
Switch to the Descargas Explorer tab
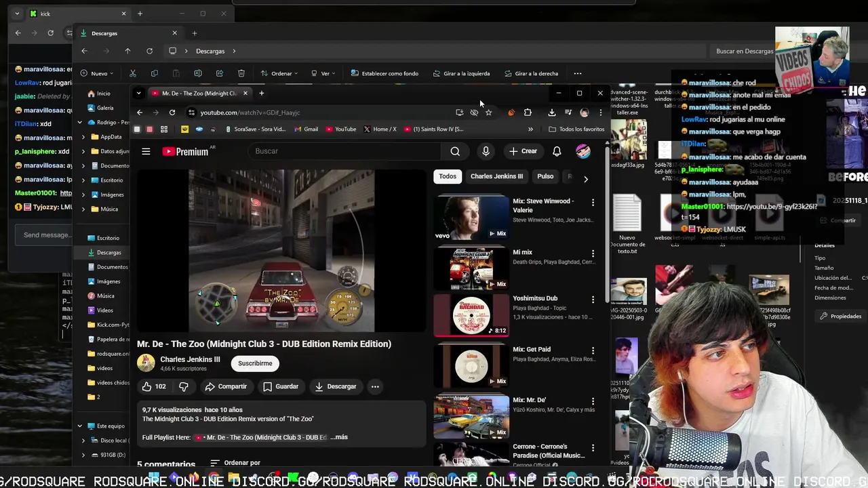(127, 33)
